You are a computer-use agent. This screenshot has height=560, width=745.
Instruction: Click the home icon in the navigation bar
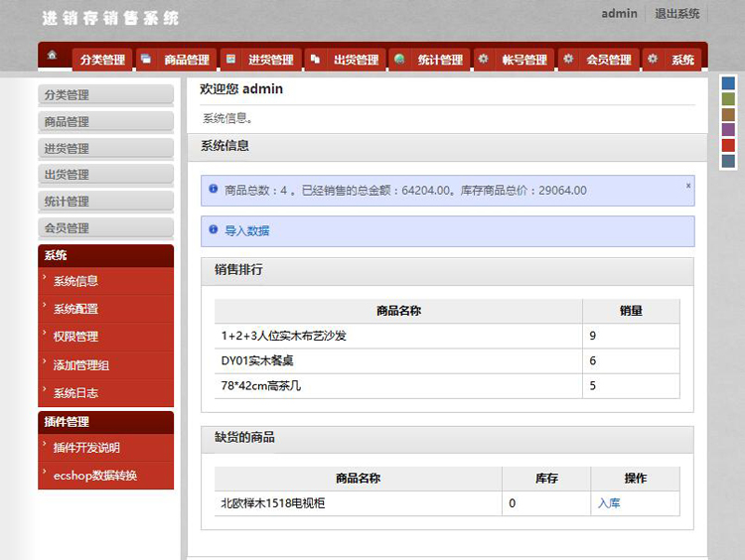tap(53, 55)
